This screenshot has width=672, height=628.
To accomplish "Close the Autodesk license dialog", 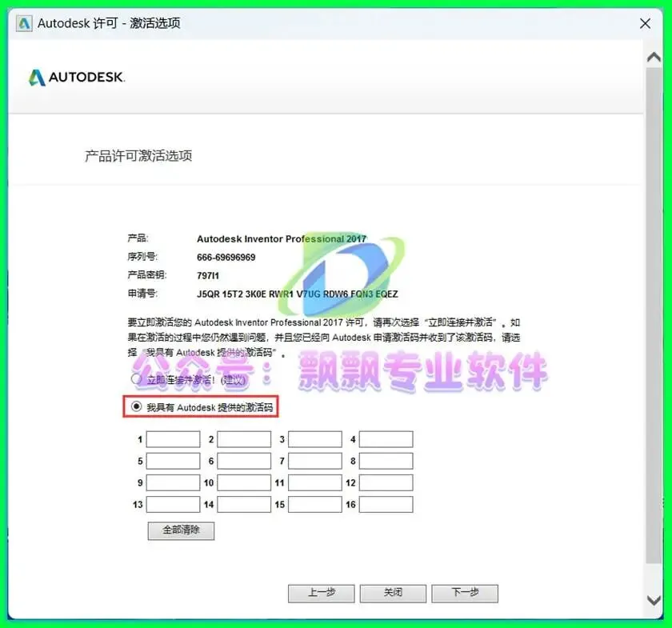I will [645, 23].
